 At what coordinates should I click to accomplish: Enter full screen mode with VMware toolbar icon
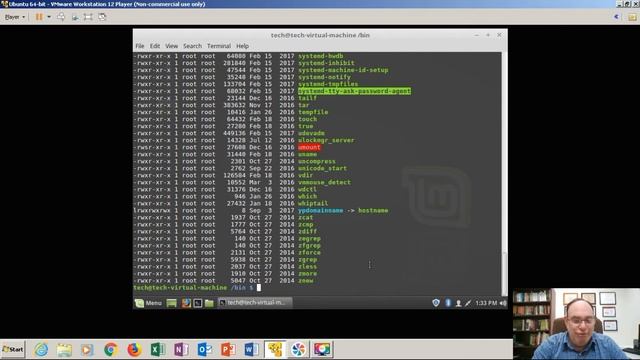[88, 17]
